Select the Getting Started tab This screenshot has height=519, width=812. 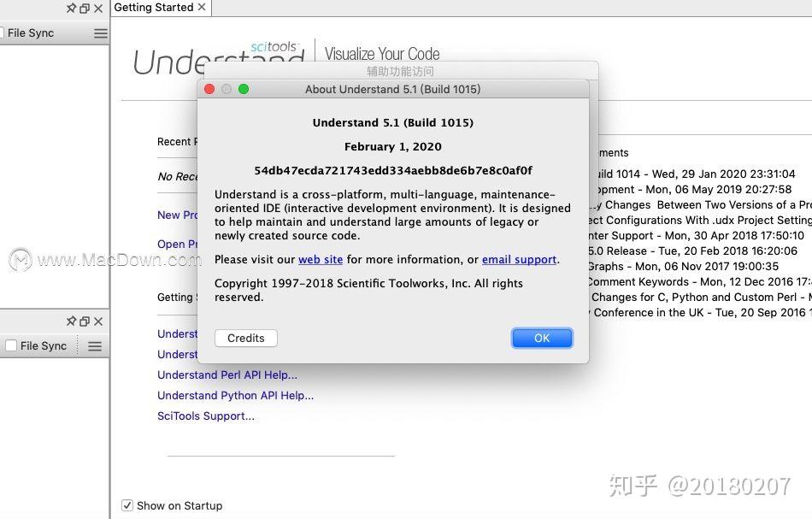(154, 8)
